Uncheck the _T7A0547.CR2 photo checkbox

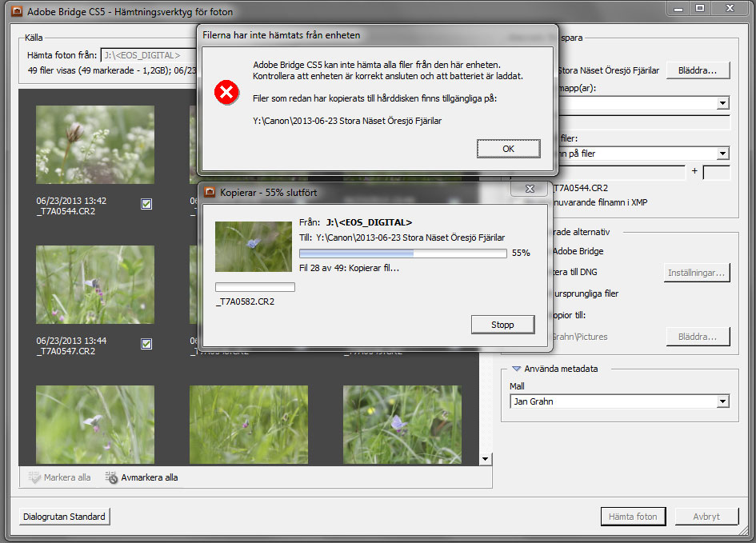click(146, 344)
